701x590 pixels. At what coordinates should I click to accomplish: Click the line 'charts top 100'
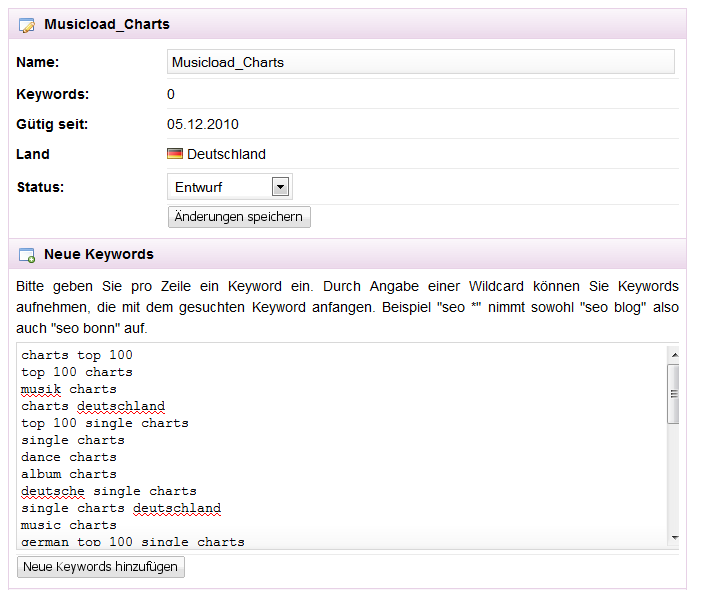(77, 355)
